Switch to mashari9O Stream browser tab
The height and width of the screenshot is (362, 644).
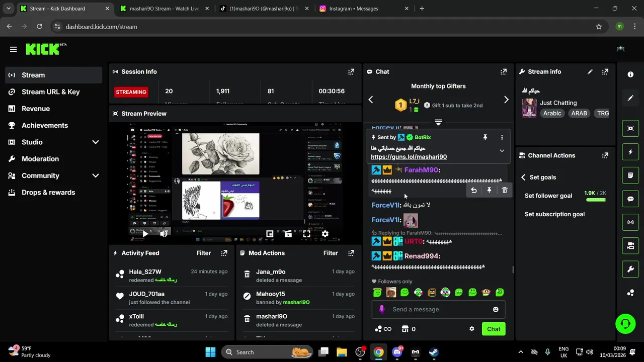165,9
